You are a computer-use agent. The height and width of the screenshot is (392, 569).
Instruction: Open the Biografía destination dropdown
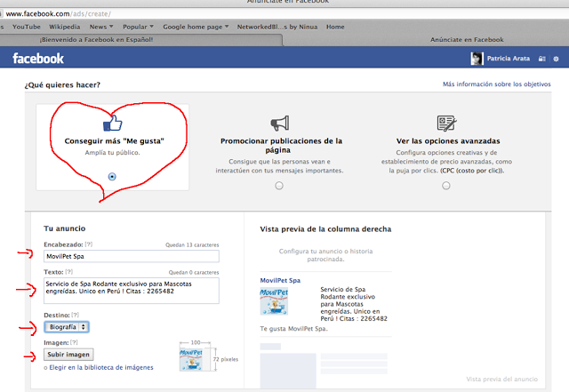coord(67,327)
